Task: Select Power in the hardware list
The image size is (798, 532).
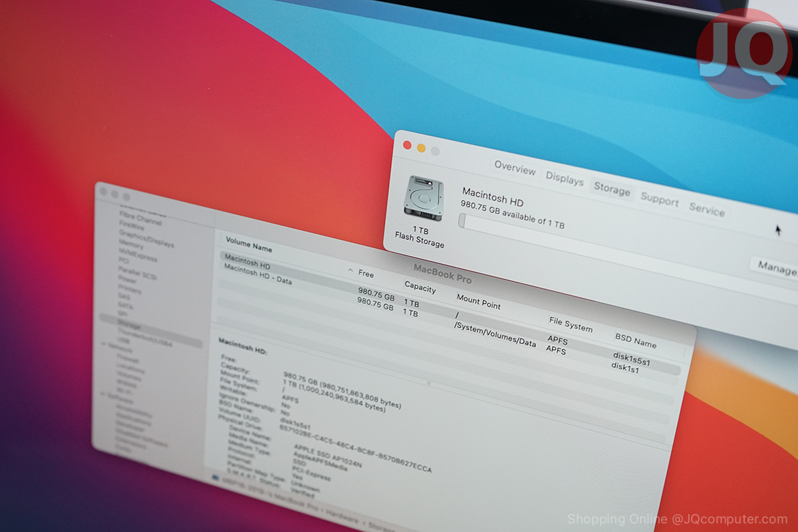Action: click(x=127, y=281)
